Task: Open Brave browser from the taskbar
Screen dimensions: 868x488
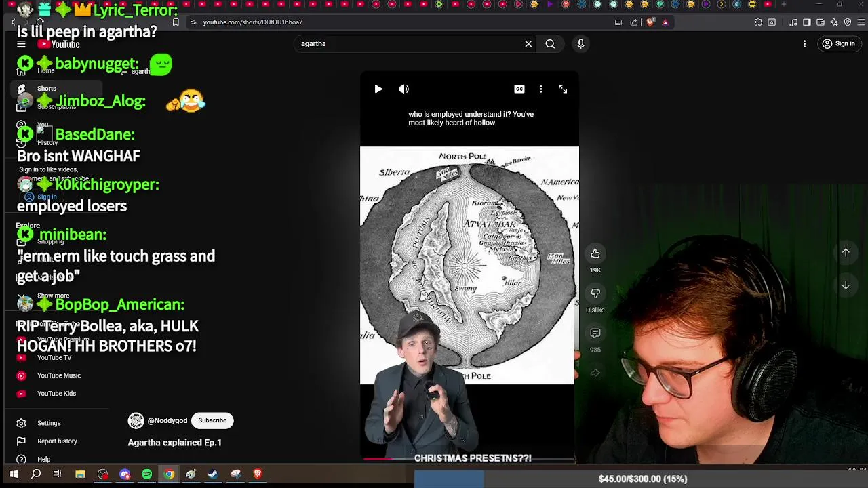Action: [258, 474]
